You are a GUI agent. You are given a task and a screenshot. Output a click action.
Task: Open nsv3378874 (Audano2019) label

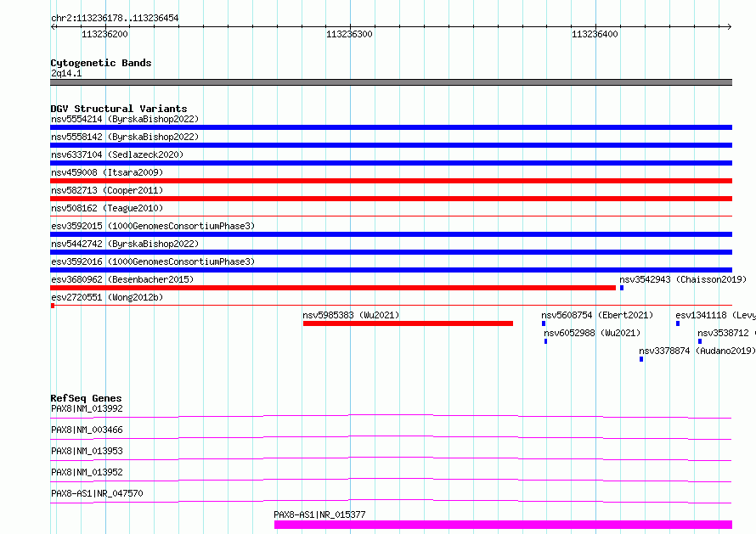pyautogui.click(x=697, y=351)
